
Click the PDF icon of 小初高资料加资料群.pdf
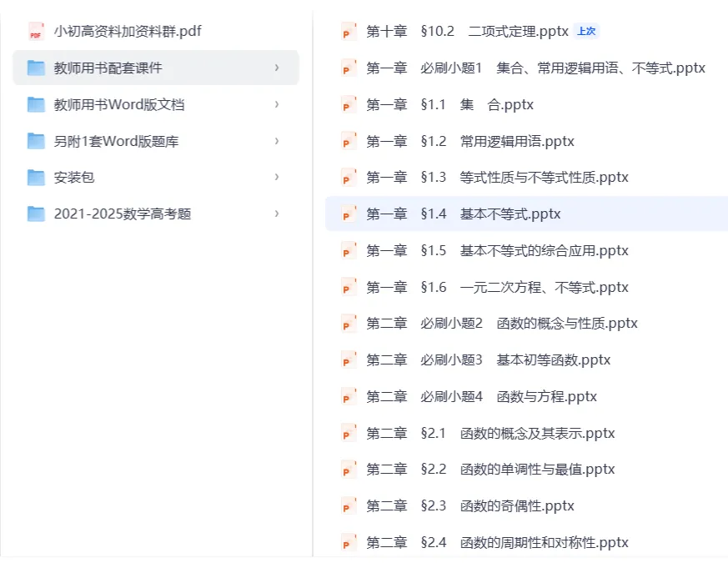tap(36, 31)
